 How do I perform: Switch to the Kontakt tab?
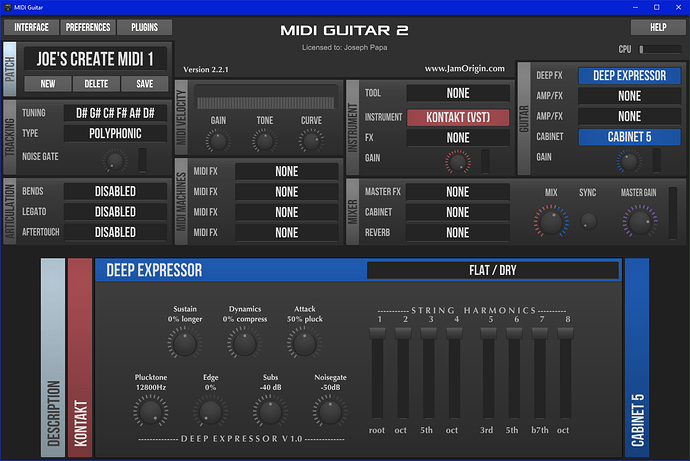point(80,357)
